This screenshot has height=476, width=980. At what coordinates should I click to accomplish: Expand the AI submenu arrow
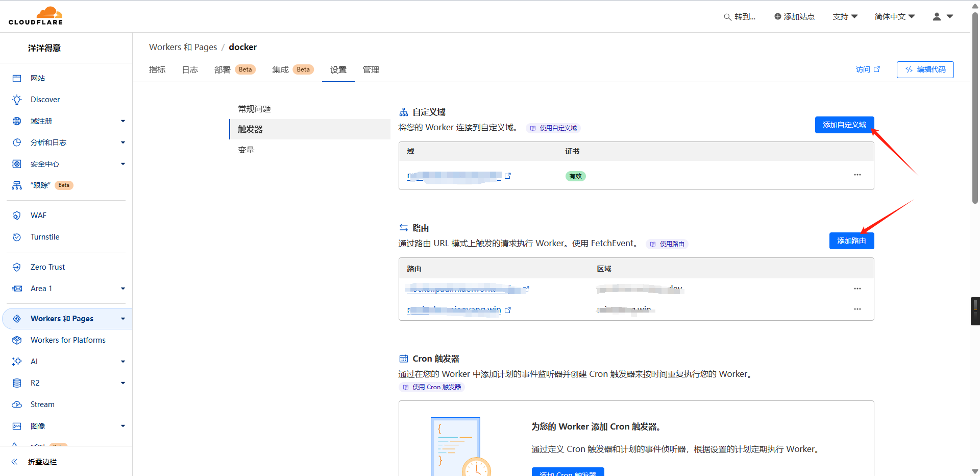pos(123,362)
